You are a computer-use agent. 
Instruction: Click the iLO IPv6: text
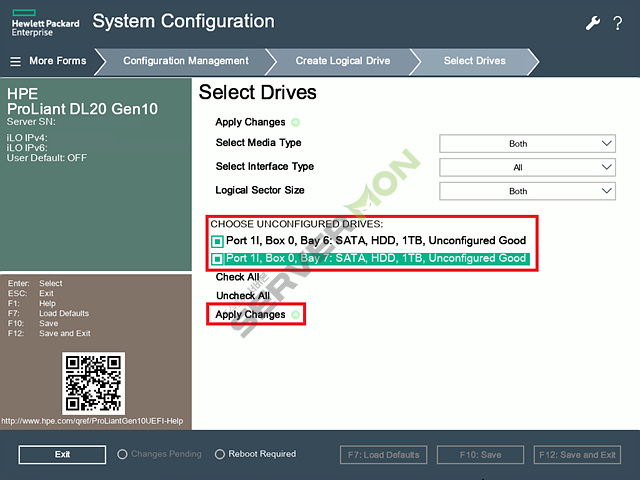pyautogui.click(x=27, y=148)
